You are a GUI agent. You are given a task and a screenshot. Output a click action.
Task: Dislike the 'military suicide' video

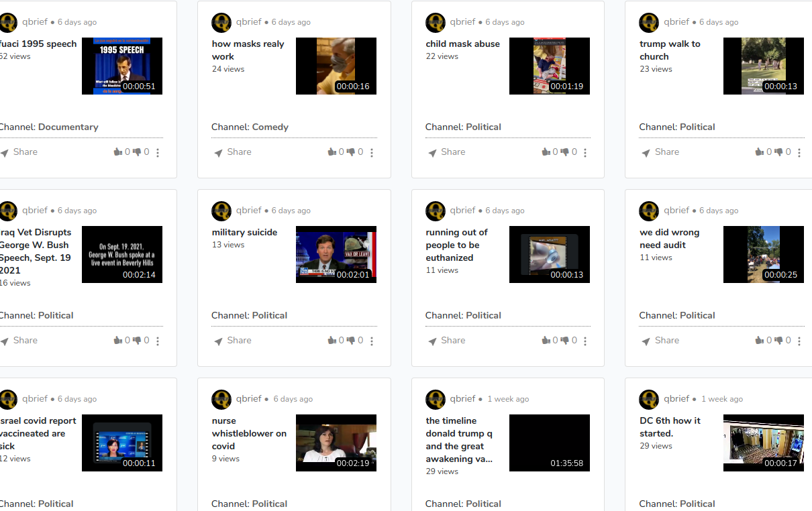click(x=351, y=341)
